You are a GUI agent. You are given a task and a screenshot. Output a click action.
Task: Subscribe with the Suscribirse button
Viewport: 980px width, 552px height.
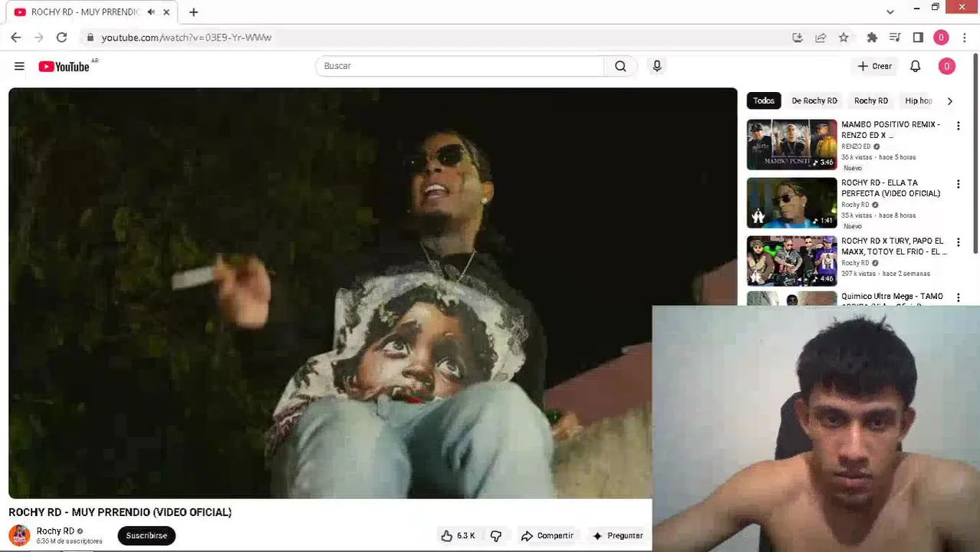tap(146, 535)
